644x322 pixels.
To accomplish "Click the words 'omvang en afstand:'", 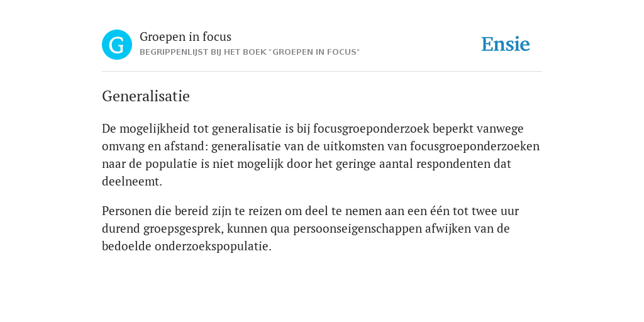I will pos(155,147).
